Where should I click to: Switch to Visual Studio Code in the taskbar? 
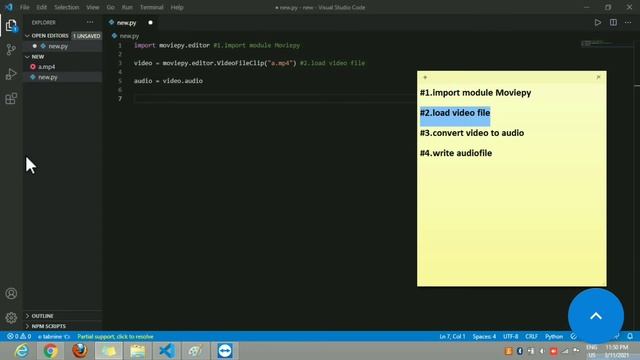[167, 351]
